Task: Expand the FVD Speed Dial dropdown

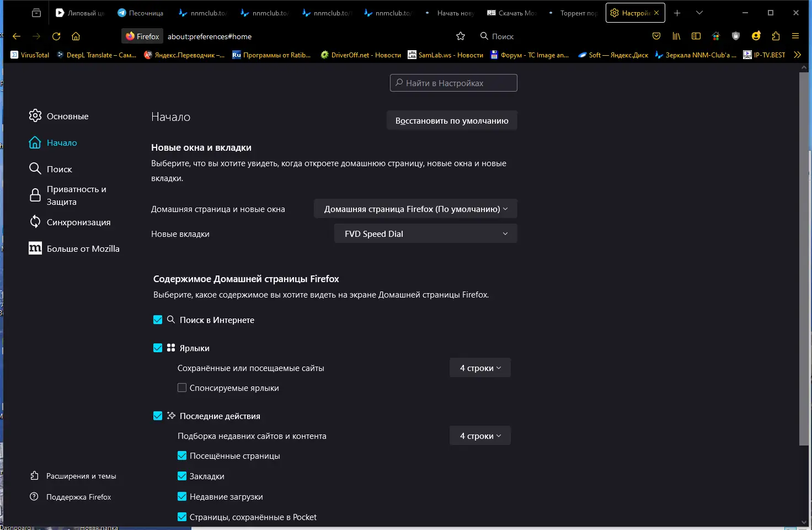Action: (425, 234)
